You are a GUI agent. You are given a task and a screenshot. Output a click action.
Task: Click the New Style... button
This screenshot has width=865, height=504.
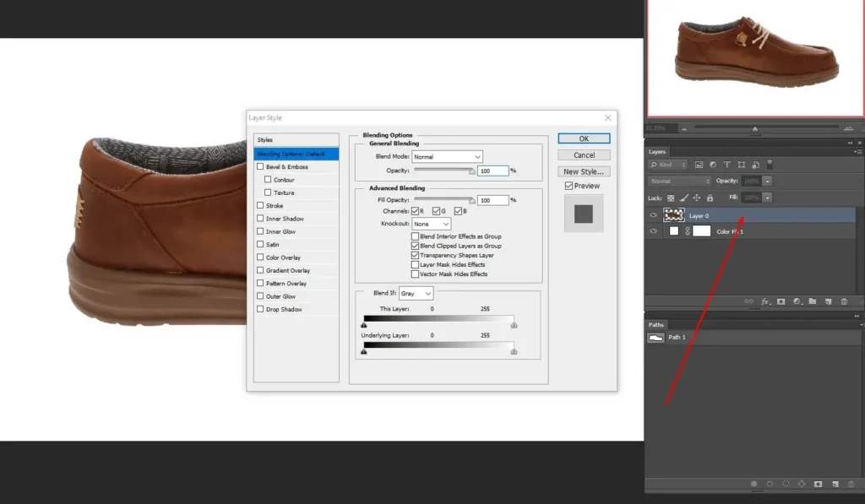584,171
